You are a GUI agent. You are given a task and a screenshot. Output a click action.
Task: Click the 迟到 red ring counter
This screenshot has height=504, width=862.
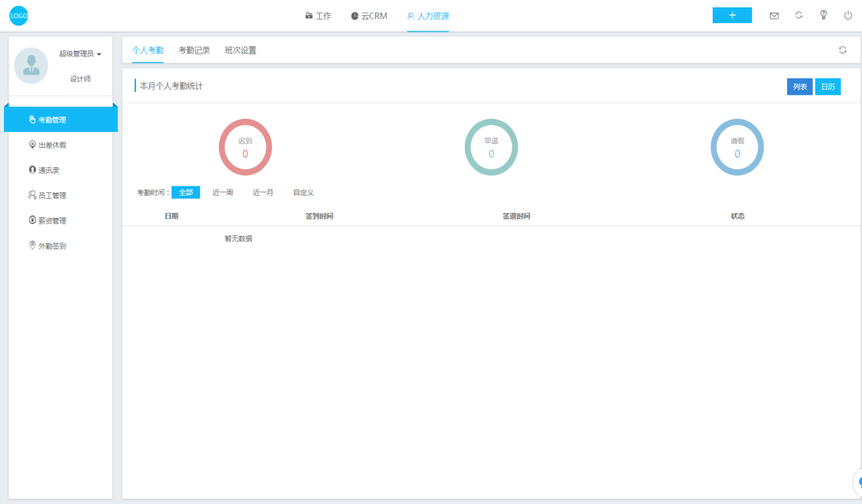coord(245,147)
